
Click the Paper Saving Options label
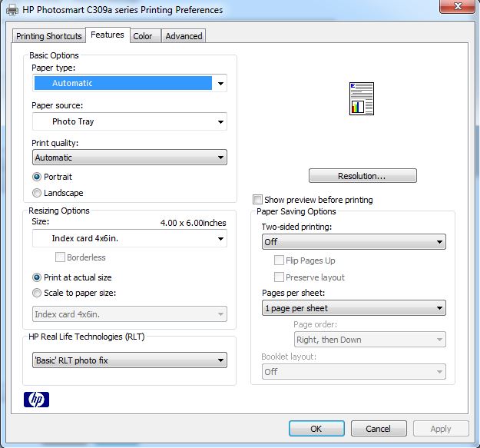[x=296, y=211]
